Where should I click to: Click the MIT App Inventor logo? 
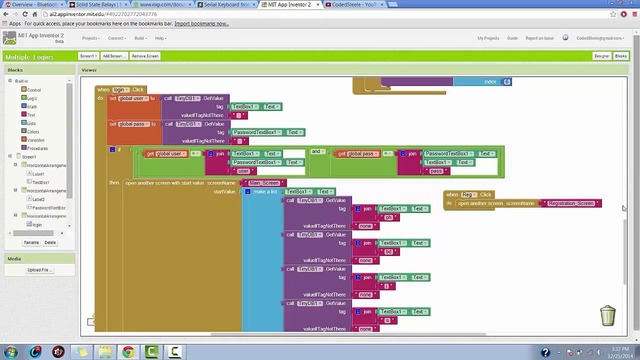click(x=9, y=38)
